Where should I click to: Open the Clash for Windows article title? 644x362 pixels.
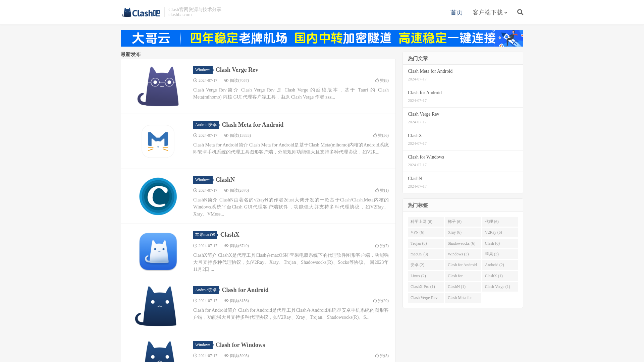pos(240,345)
